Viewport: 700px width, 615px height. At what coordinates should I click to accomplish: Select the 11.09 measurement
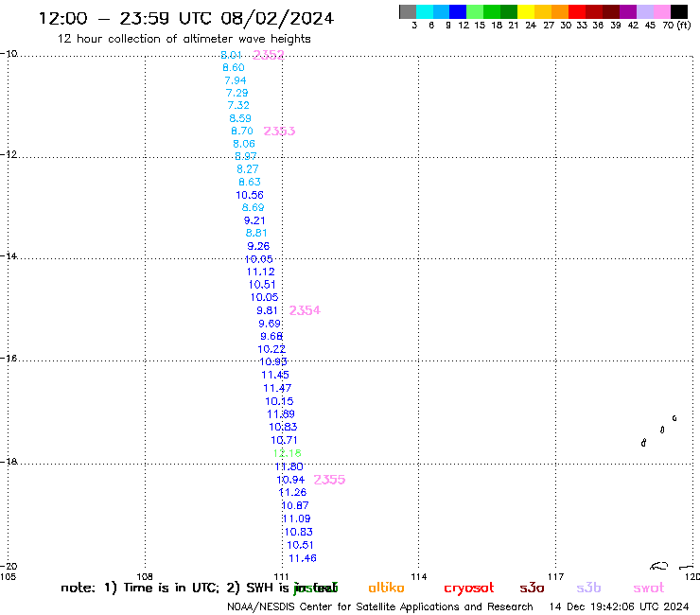[x=296, y=519]
